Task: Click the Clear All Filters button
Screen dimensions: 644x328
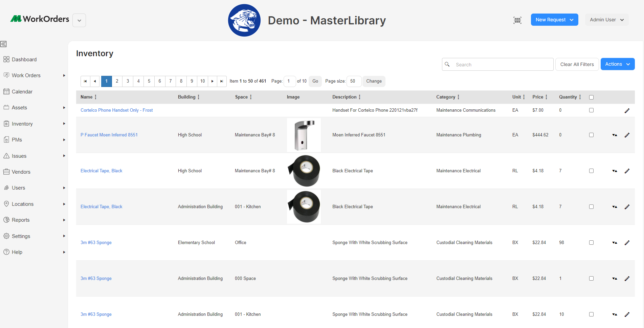Action: coord(577,64)
